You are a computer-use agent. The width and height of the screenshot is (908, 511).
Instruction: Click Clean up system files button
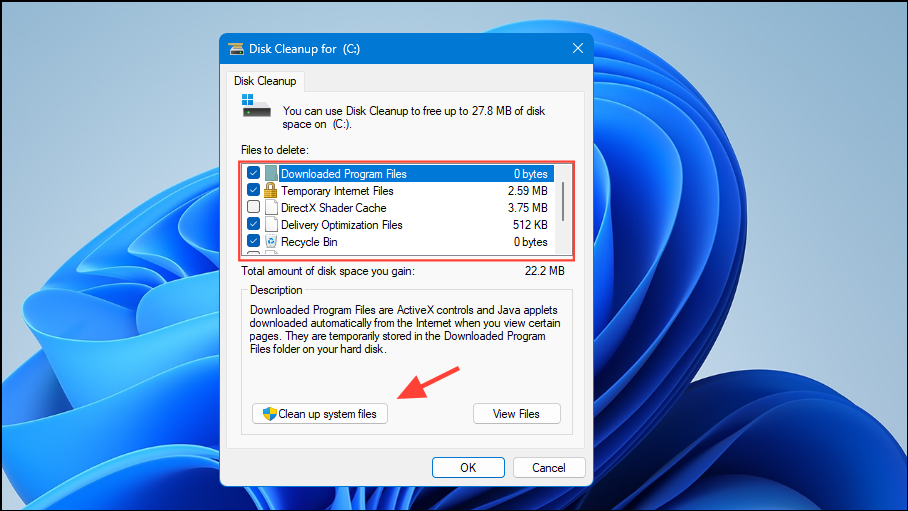click(320, 414)
